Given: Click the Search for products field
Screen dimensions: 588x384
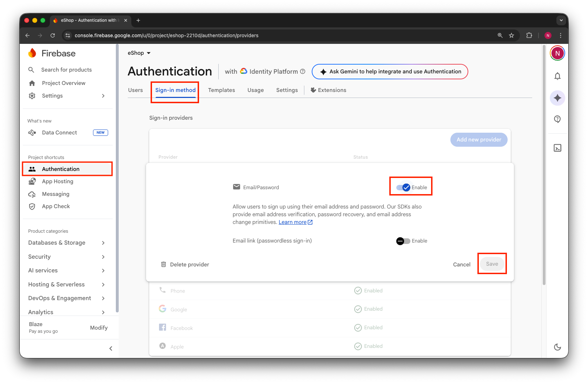Looking at the screenshot, I should pos(66,70).
